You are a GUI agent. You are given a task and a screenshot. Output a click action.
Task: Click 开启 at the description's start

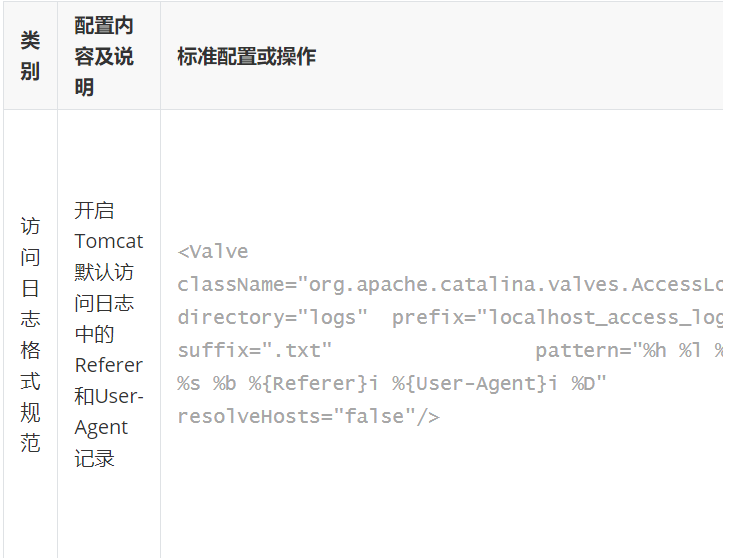94,210
